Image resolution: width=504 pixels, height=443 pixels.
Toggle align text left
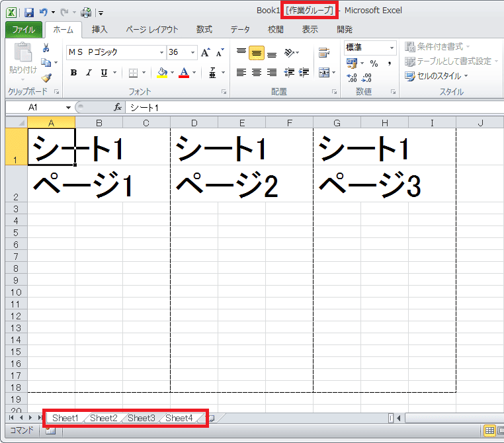coord(241,73)
